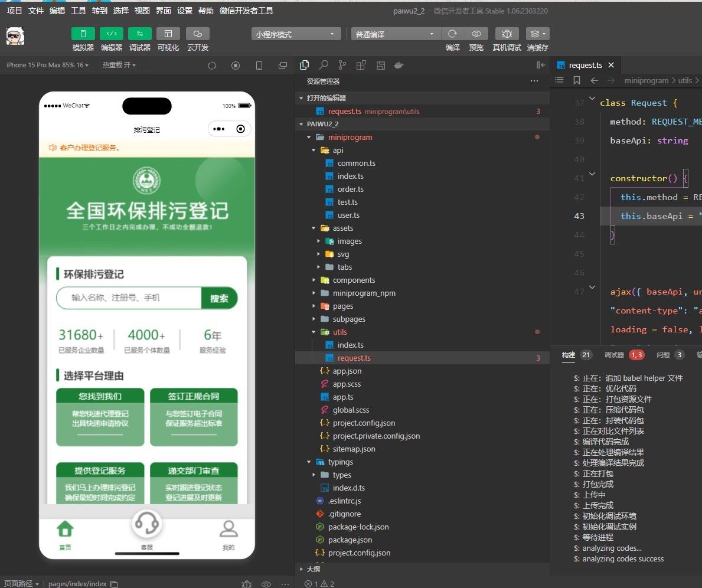
Task: Open the 视图 menu
Action: tap(142, 10)
